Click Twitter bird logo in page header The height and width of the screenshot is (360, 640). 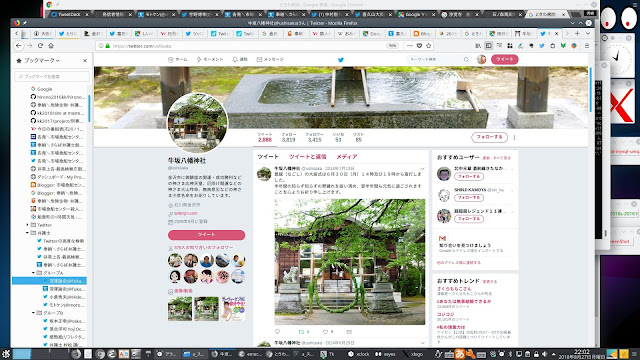(341, 60)
